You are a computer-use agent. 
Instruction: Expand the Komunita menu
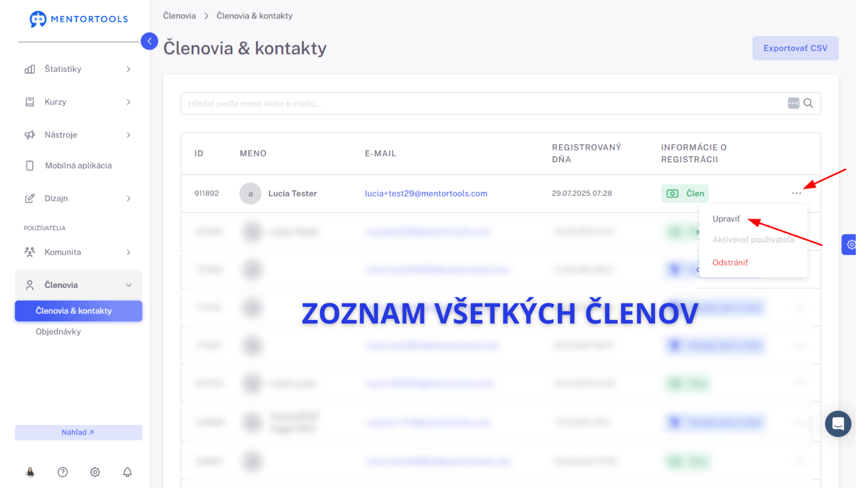pos(78,252)
